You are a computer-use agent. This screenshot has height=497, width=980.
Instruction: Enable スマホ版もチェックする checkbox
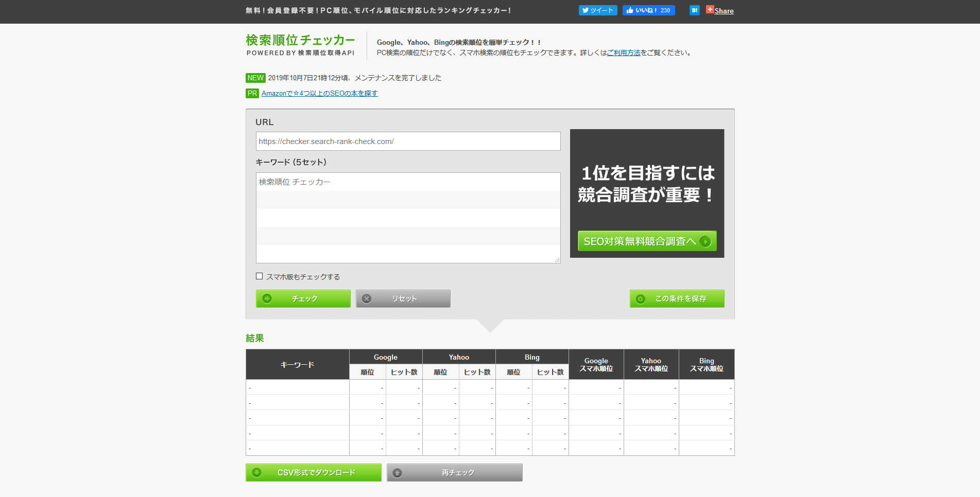(x=259, y=276)
